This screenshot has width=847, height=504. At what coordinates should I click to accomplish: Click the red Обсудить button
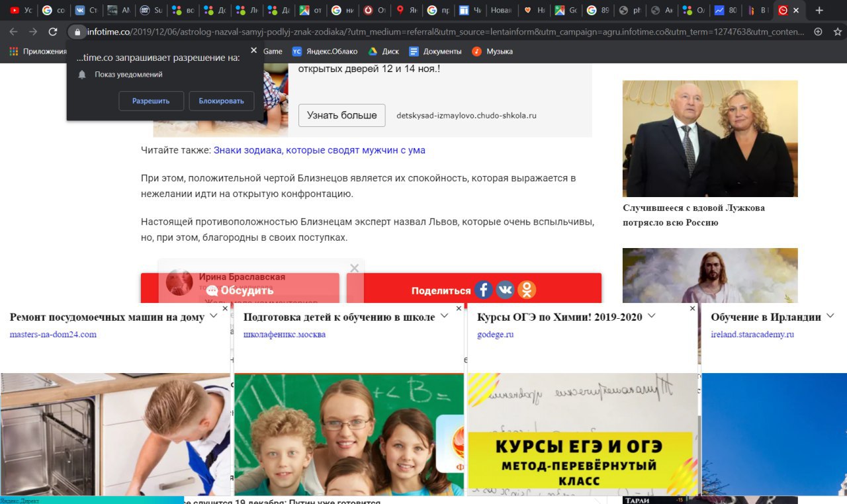[240, 290]
